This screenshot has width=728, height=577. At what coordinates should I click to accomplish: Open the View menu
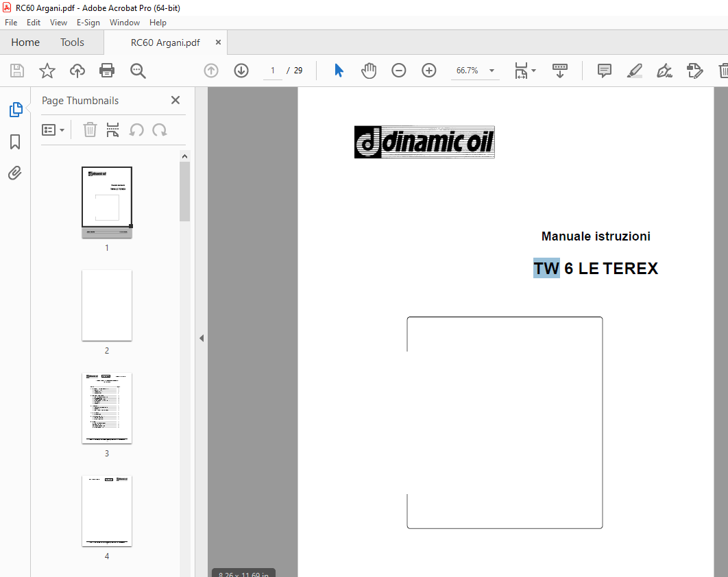58,23
